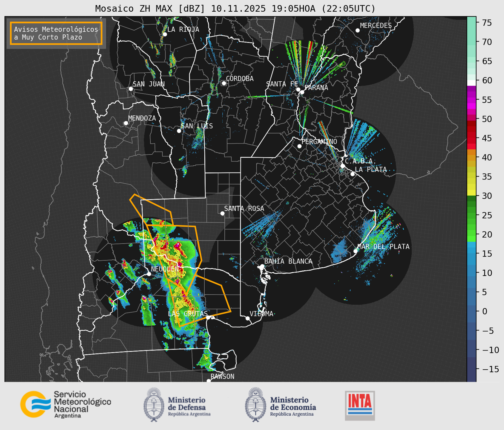Click the Ministerio de Defensa text
Screen dimensions: 504x430
pos(189,406)
